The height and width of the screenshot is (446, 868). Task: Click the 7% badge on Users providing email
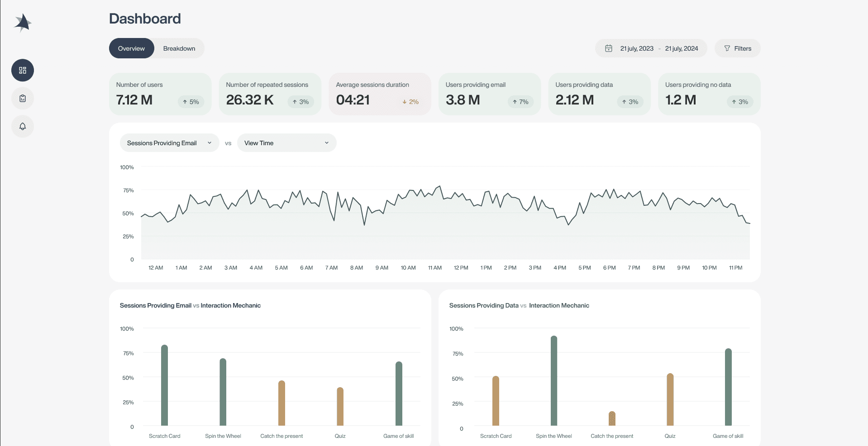[520, 102]
